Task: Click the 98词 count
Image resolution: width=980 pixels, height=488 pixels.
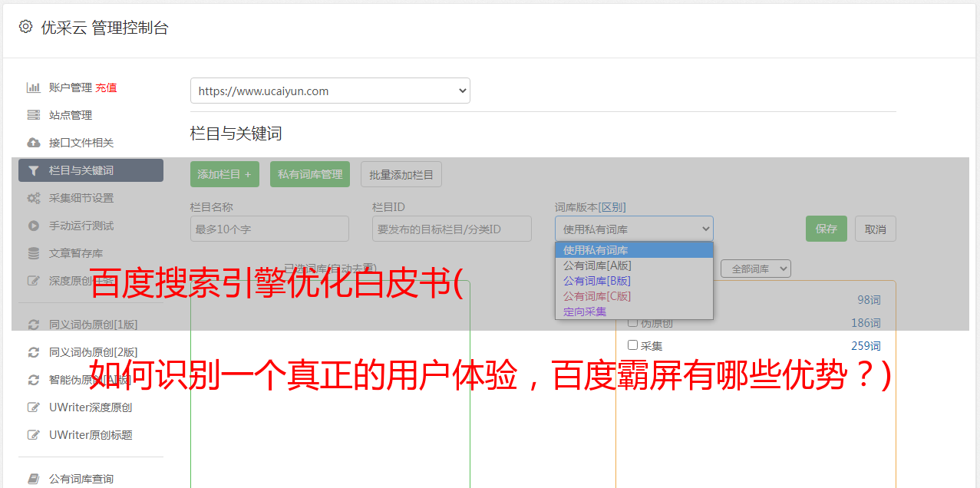Action: click(869, 300)
